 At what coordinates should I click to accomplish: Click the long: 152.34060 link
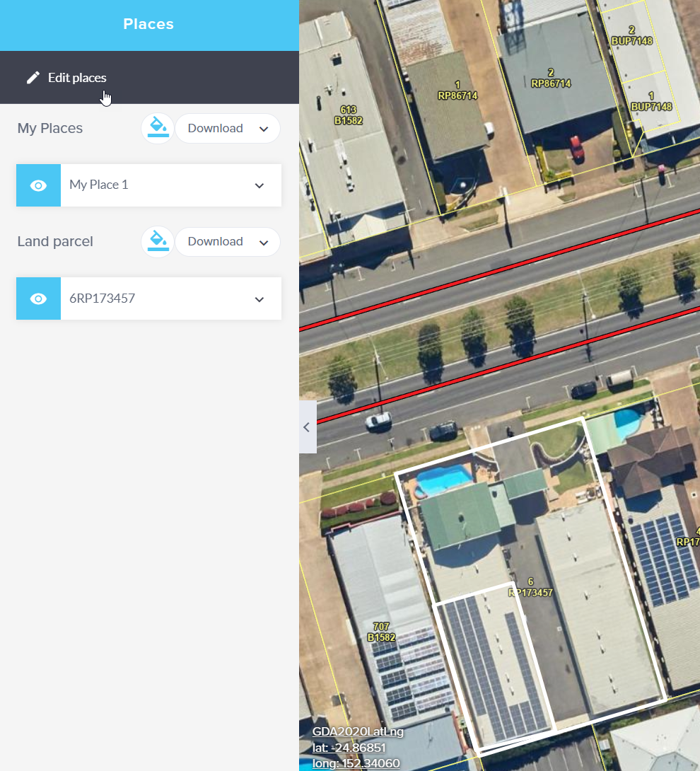(x=356, y=763)
